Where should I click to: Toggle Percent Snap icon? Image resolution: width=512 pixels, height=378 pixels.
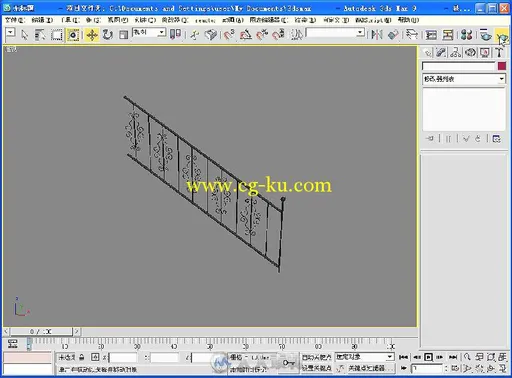(262, 35)
